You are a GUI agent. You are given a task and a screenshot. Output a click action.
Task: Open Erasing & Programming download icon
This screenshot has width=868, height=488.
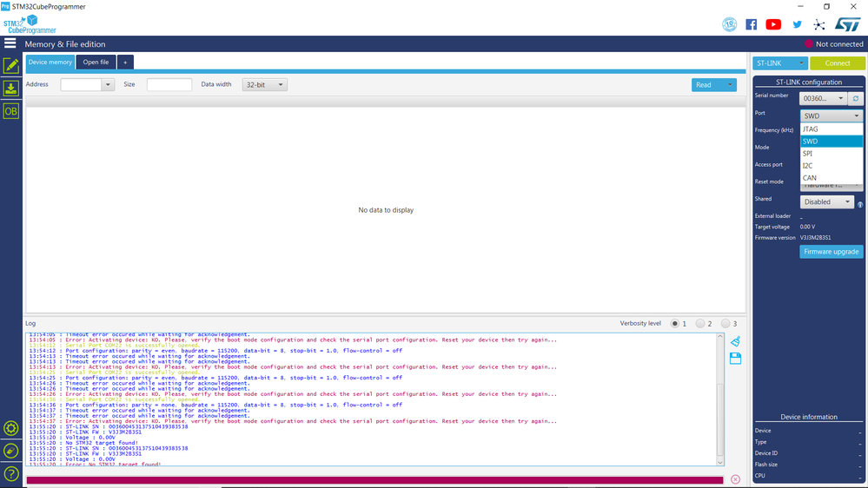pyautogui.click(x=11, y=89)
